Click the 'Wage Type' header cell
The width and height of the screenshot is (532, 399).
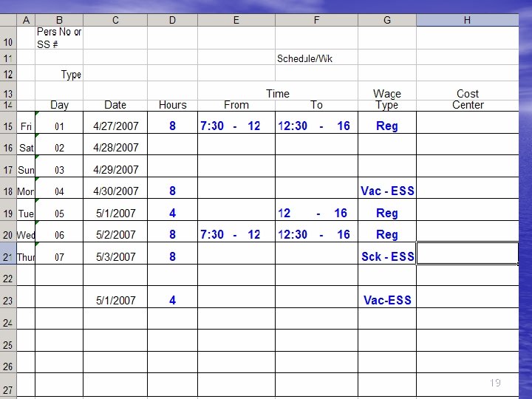(x=386, y=99)
